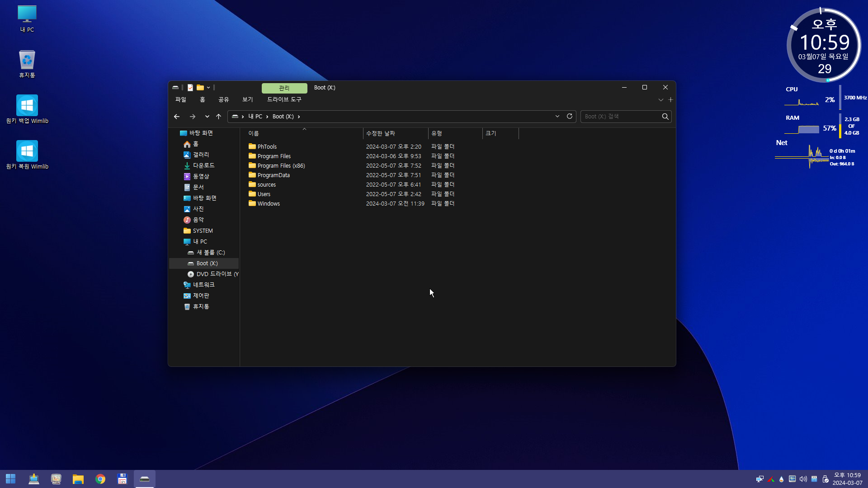The image size is (868, 488).
Task: Select the sources folder
Action: (x=262, y=185)
